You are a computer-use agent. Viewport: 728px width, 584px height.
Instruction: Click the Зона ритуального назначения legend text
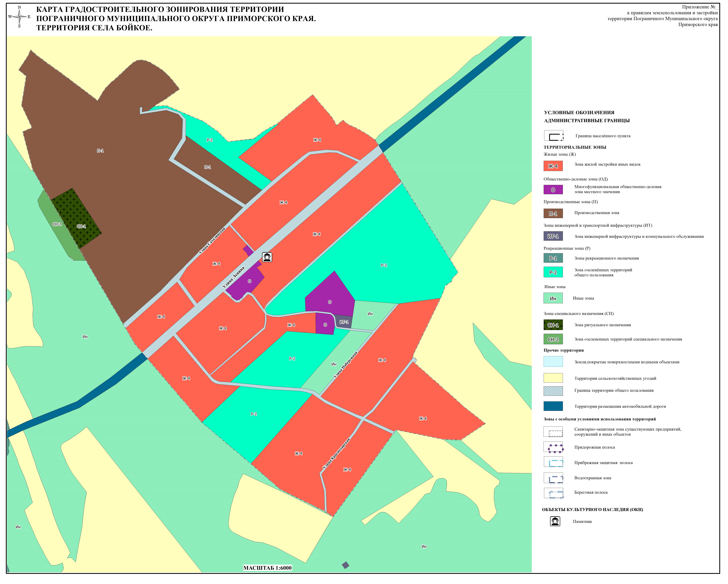pyautogui.click(x=602, y=325)
